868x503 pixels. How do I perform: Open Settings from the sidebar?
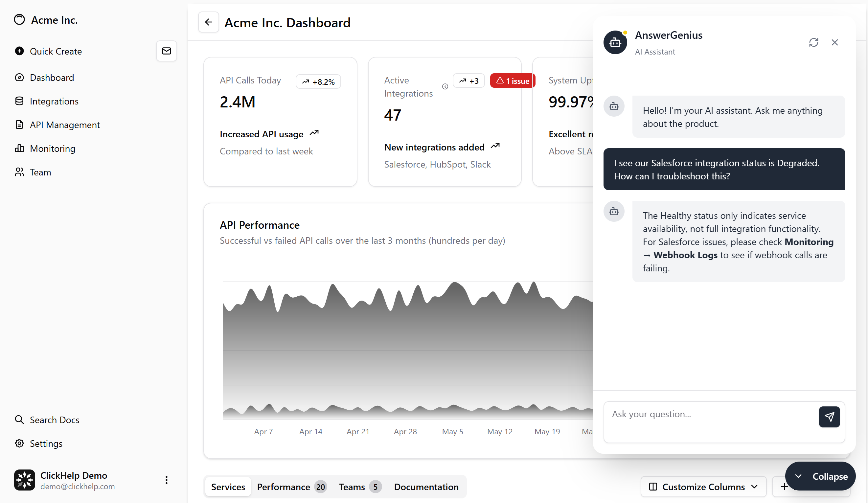coord(46,444)
